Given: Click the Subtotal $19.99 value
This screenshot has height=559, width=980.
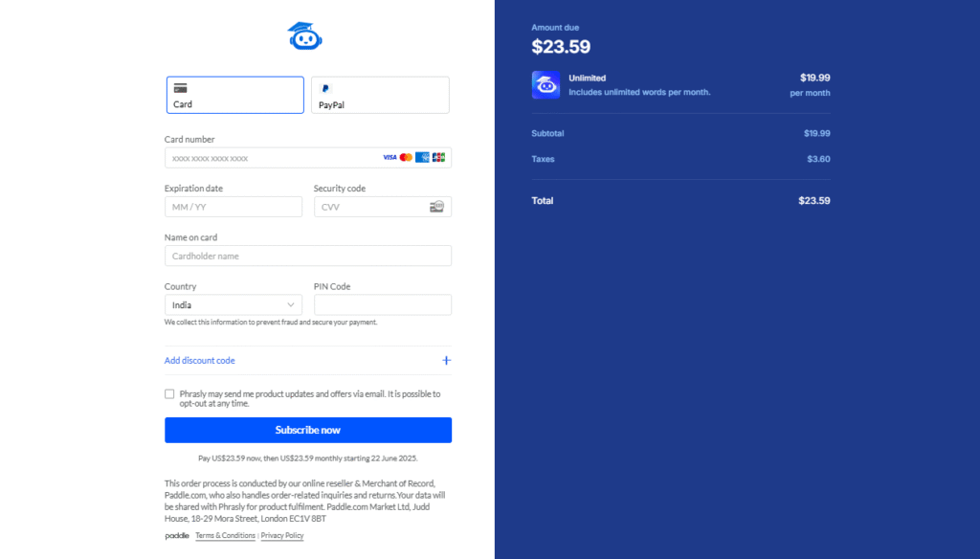Looking at the screenshot, I should click(817, 133).
